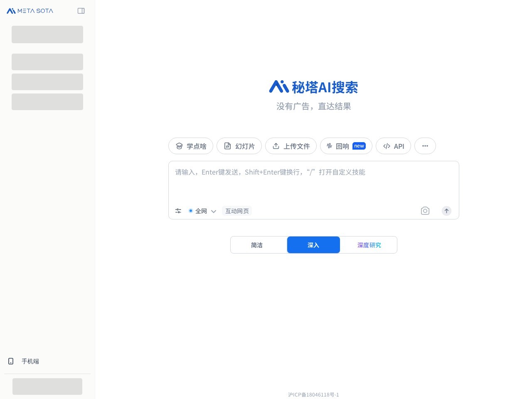Click the 沪ICP备18046118号-1 link
Image resolution: width=532 pixels, height=399 pixels.
tap(313, 394)
